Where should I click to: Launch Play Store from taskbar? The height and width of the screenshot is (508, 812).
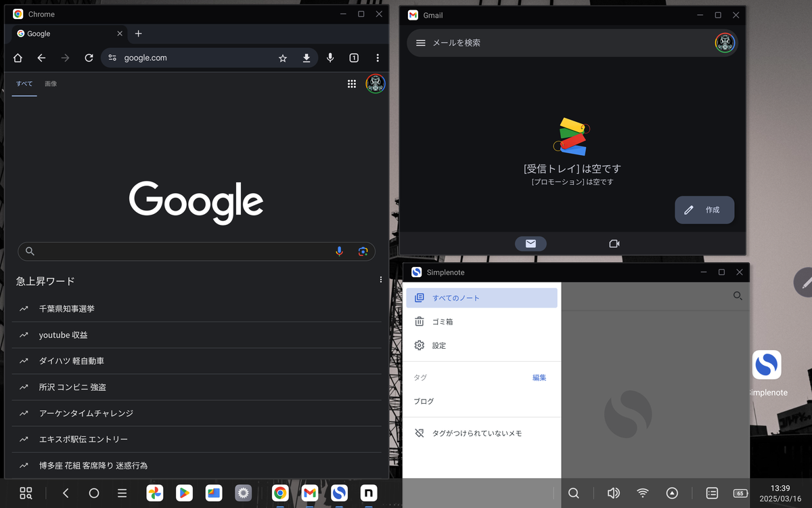click(184, 493)
